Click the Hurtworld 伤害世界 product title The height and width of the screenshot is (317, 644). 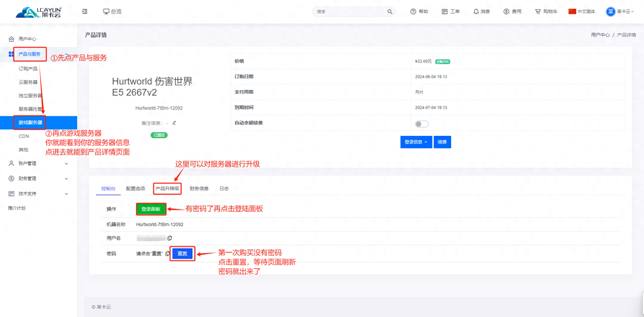pos(152,87)
